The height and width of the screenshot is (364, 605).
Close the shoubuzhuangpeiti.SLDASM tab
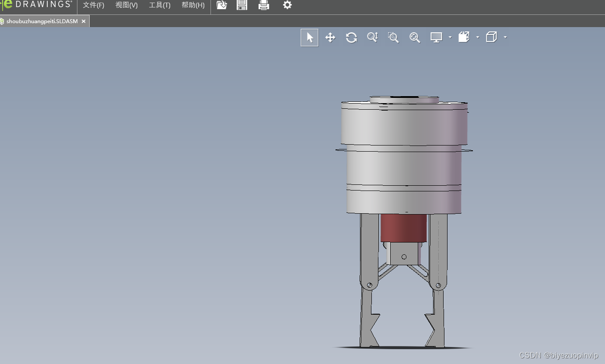click(x=84, y=21)
